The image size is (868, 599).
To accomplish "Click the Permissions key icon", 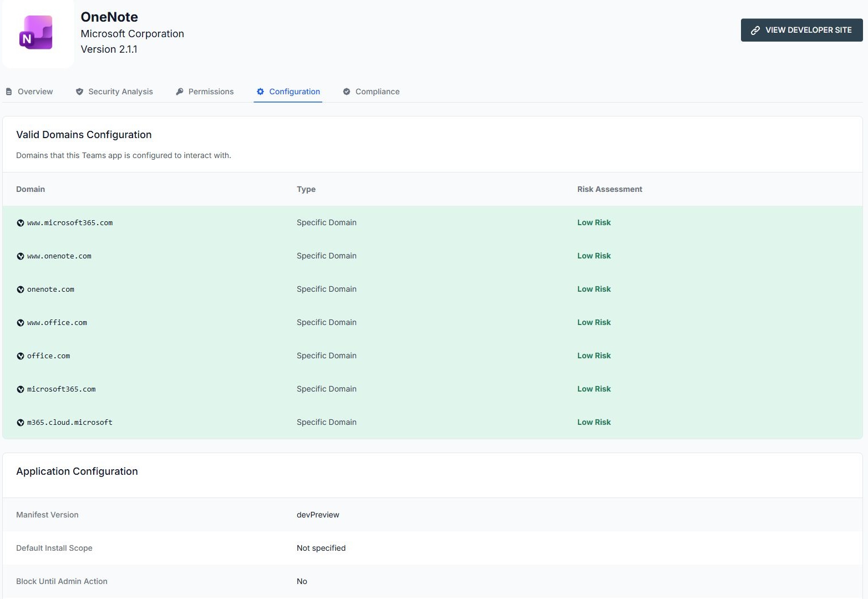I will [179, 92].
